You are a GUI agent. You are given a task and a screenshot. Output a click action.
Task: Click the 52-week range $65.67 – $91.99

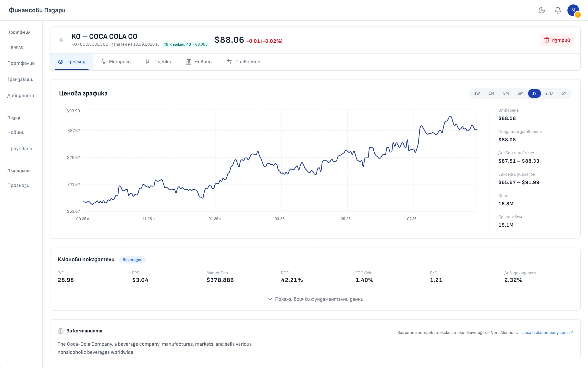(519, 183)
